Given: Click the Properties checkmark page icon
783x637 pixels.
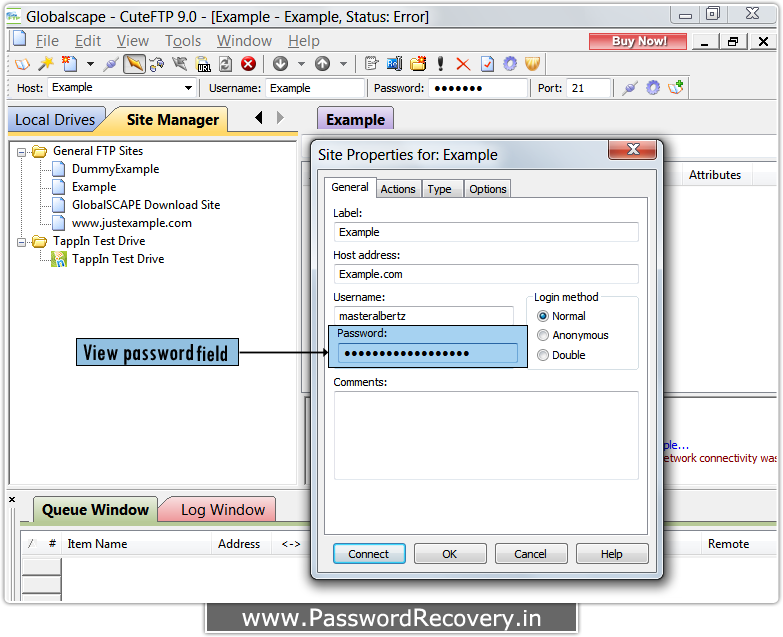Looking at the screenshot, I should [x=487, y=64].
